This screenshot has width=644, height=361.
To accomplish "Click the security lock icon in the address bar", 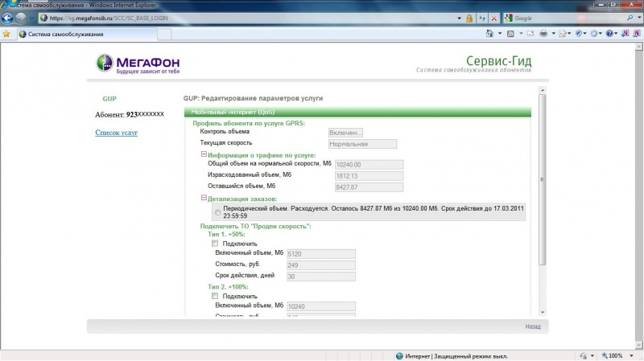I will pyautogui.click(x=469, y=18).
